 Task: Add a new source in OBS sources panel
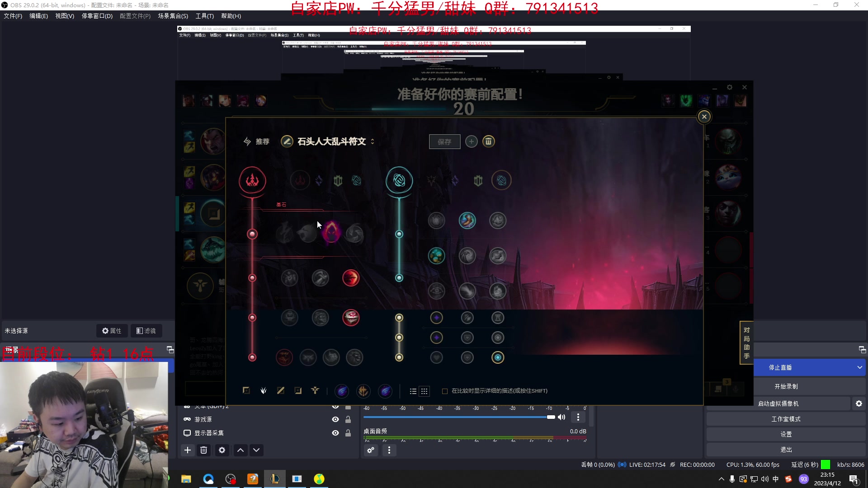pos(188,450)
